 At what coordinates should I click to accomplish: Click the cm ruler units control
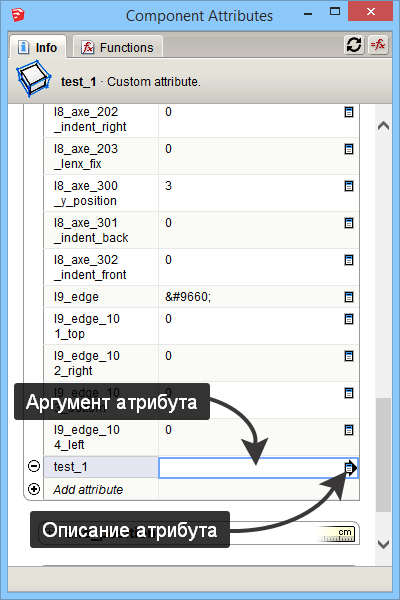[337, 533]
